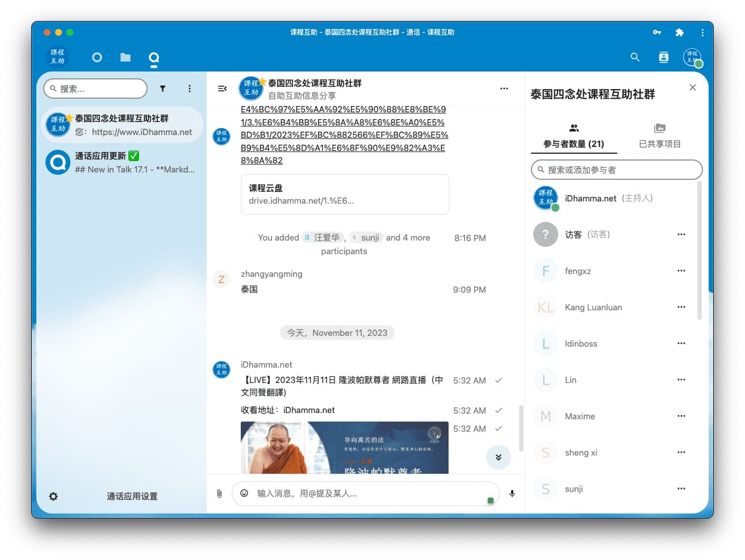The height and width of the screenshot is (560, 745).
Task: Click the sunji mention chip in chat
Action: tap(365, 238)
